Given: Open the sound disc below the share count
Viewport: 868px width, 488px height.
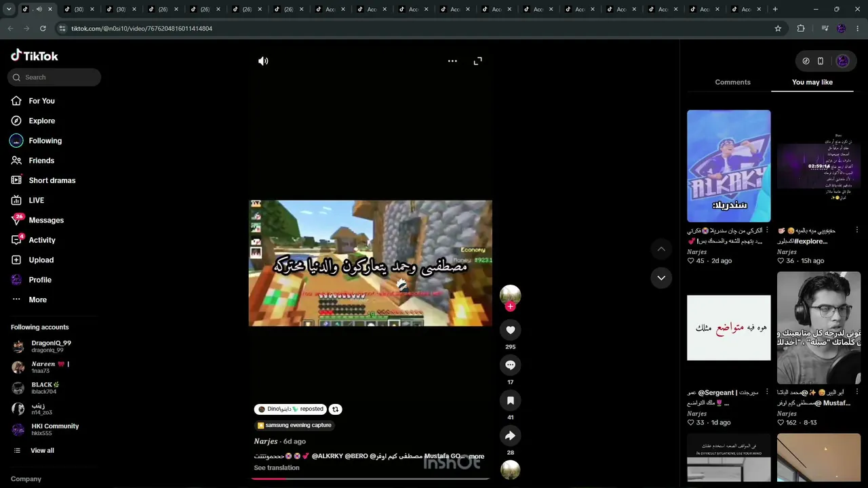Looking at the screenshot, I should pos(510,470).
